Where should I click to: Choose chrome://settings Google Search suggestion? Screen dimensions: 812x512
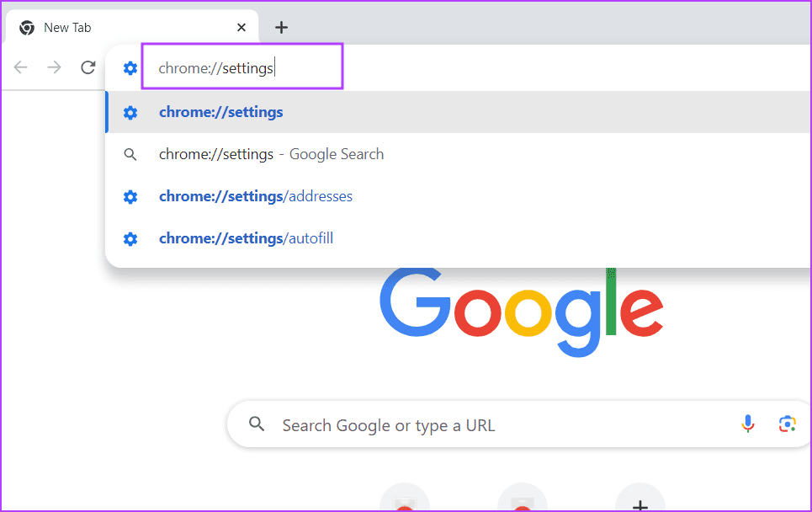coord(271,154)
